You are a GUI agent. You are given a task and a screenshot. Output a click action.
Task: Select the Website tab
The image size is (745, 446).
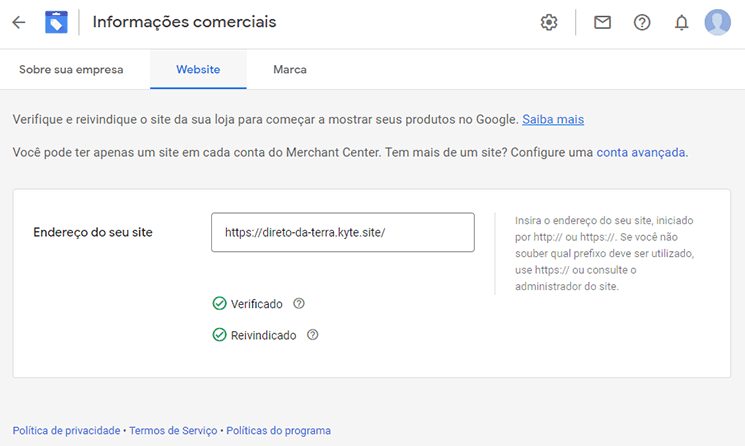click(198, 69)
